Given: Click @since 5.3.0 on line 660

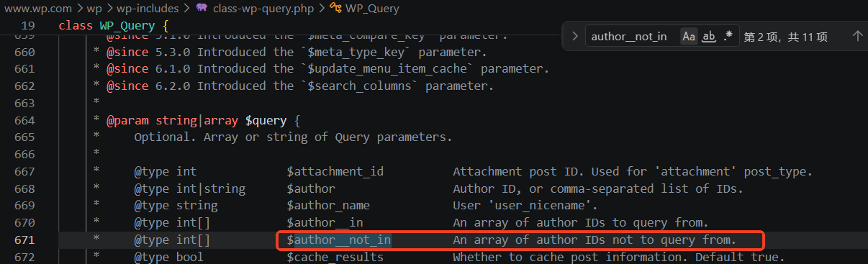Looking at the screenshot, I should [x=148, y=52].
